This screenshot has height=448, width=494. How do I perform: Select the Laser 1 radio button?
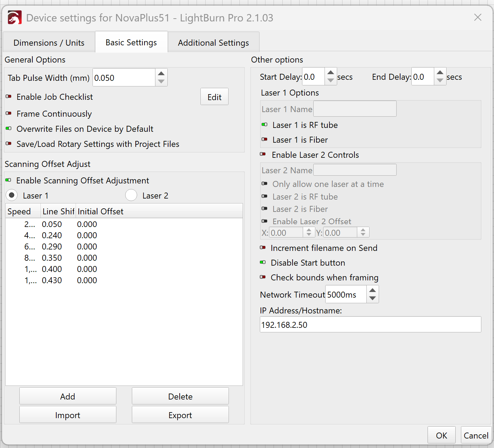click(12, 195)
